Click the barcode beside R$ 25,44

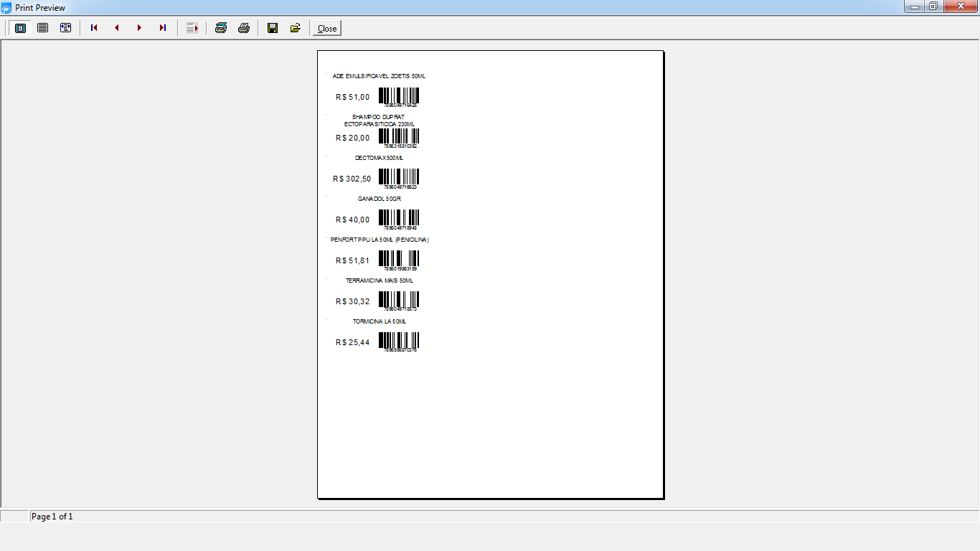[399, 343]
